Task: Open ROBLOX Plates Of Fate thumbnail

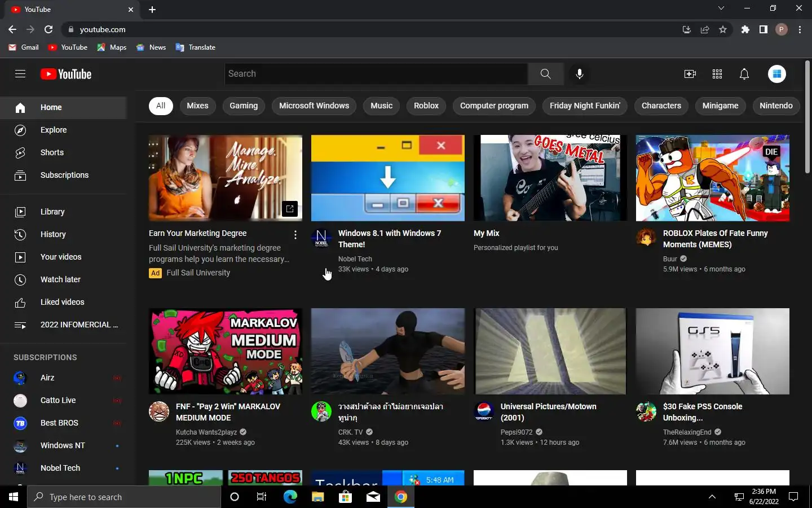Action: 713,178
